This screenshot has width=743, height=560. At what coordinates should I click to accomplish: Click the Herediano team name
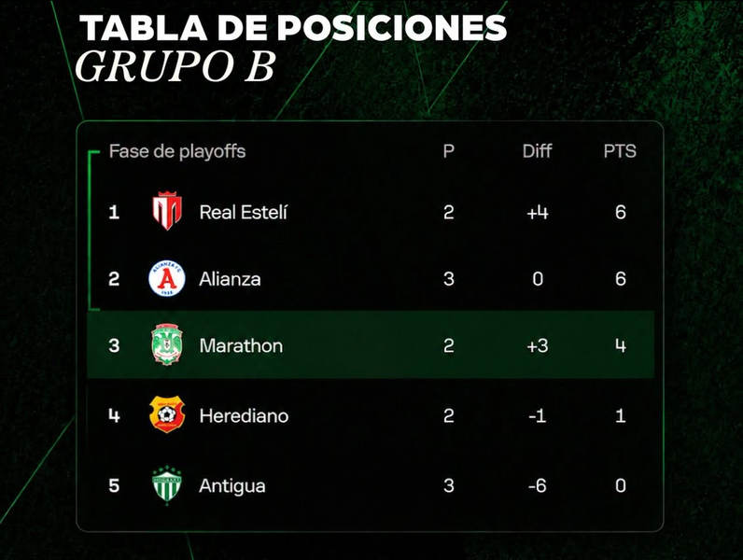(244, 416)
